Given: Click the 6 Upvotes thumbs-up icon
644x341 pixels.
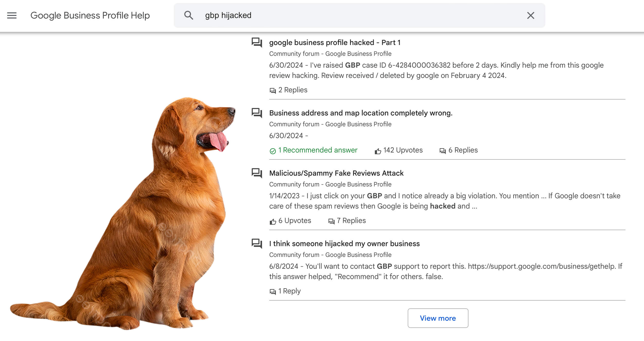Looking at the screenshot, I should pyautogui.click(x=273, y=221).
